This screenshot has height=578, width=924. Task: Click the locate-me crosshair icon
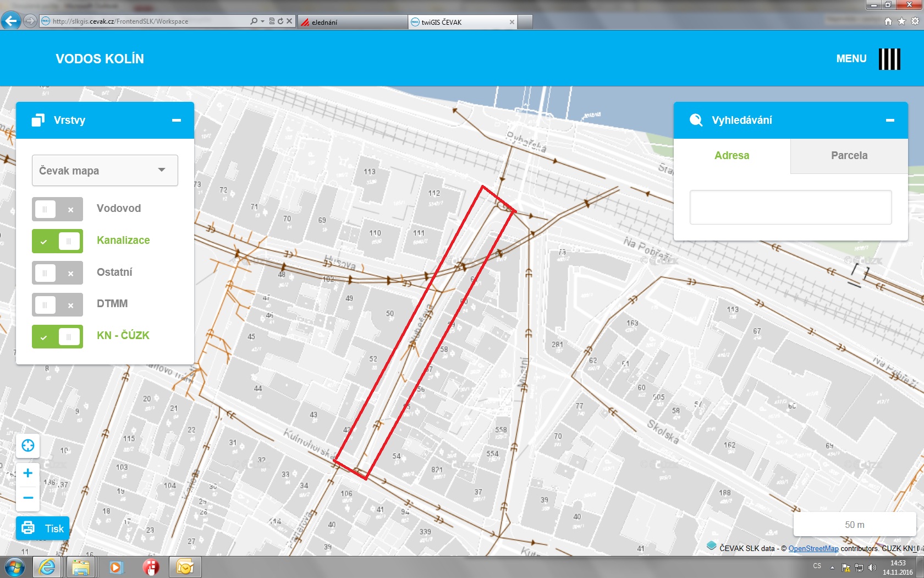click(28, 445)
